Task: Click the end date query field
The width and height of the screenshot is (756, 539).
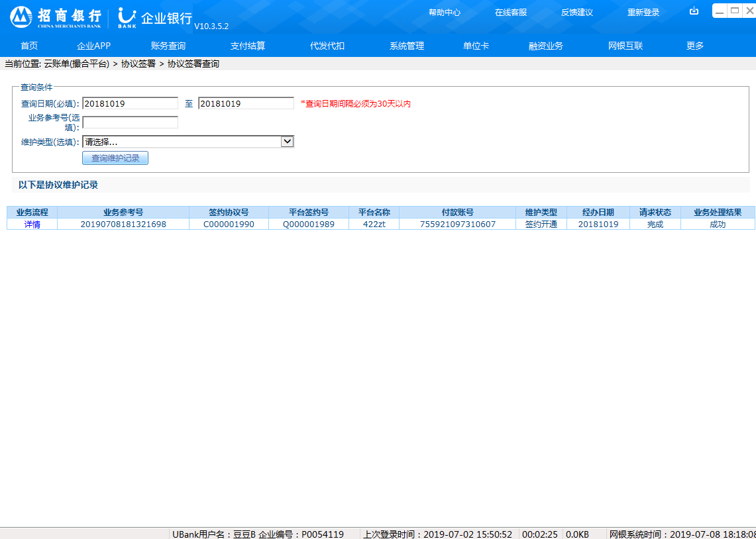Action: (x=246, y=103)
